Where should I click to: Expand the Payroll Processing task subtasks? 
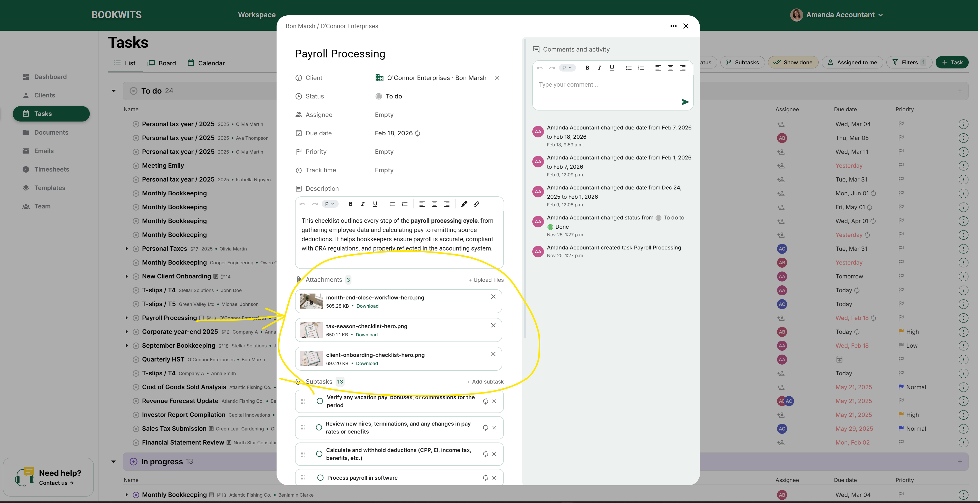(x=127, y=318)
